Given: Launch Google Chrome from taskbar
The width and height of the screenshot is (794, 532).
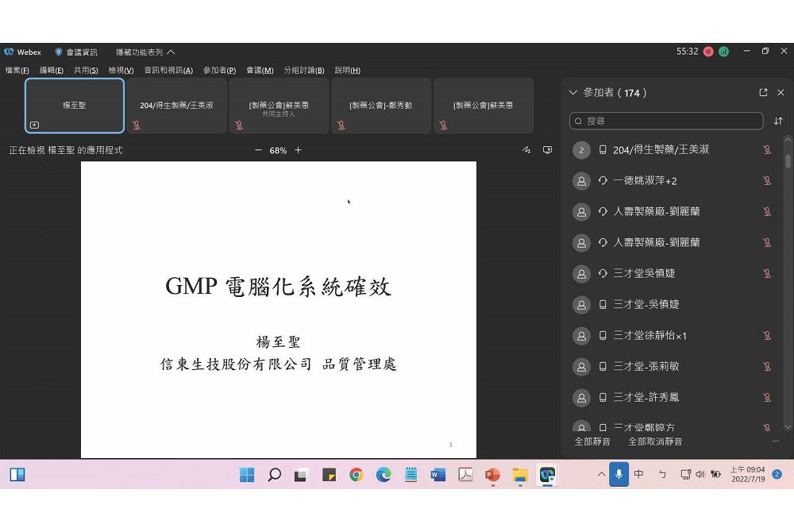Looking at the screenshot, I should 357,475.
